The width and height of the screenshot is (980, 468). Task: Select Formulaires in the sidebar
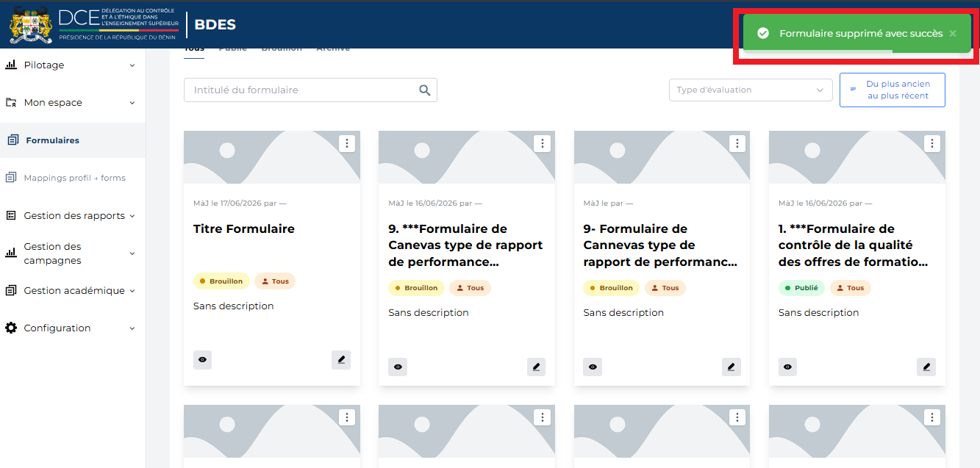point(73,140)
